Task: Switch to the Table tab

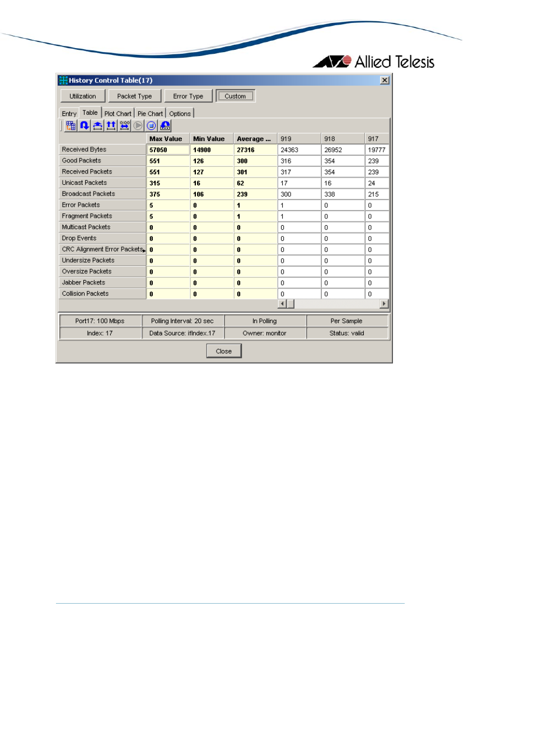Action: click(x=90, y=113)
